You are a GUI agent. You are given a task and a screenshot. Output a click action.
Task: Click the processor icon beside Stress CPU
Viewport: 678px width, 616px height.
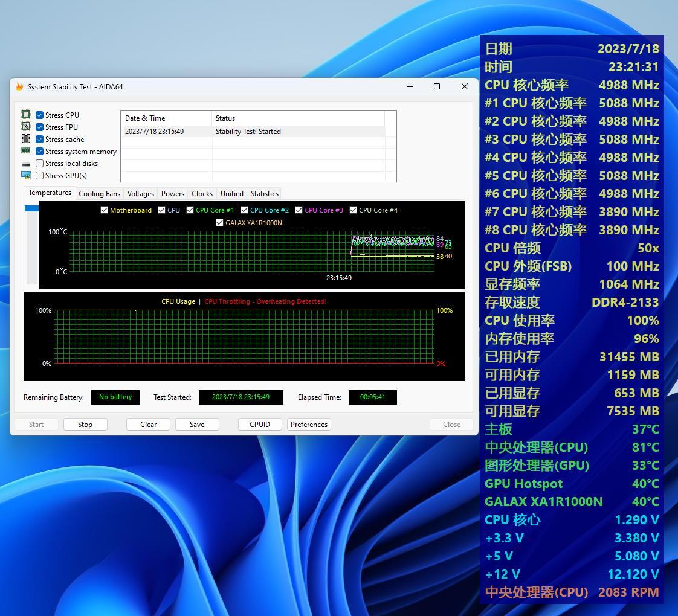(x=26, y=115)
